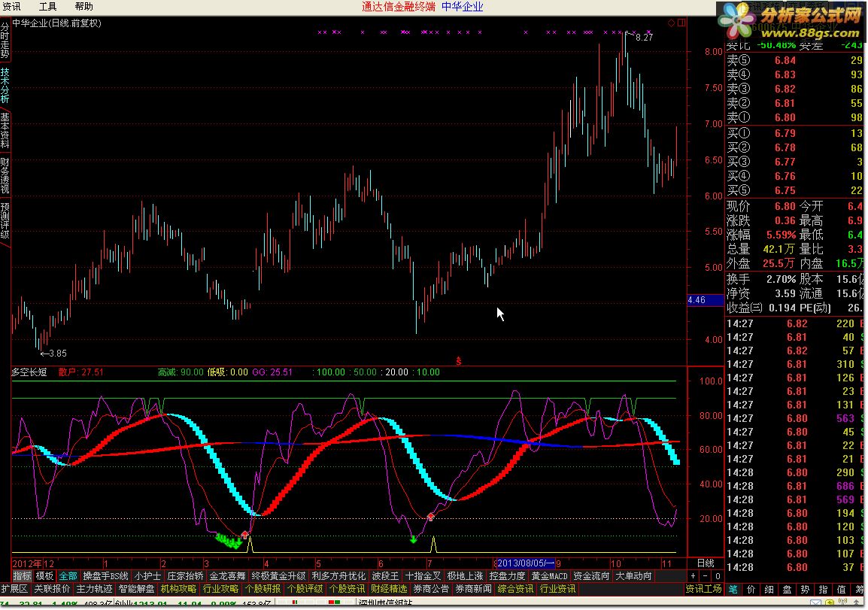Select the 细 tab in right panel
The height and width of the screenshot is (610, 868).
pos(769,590)
